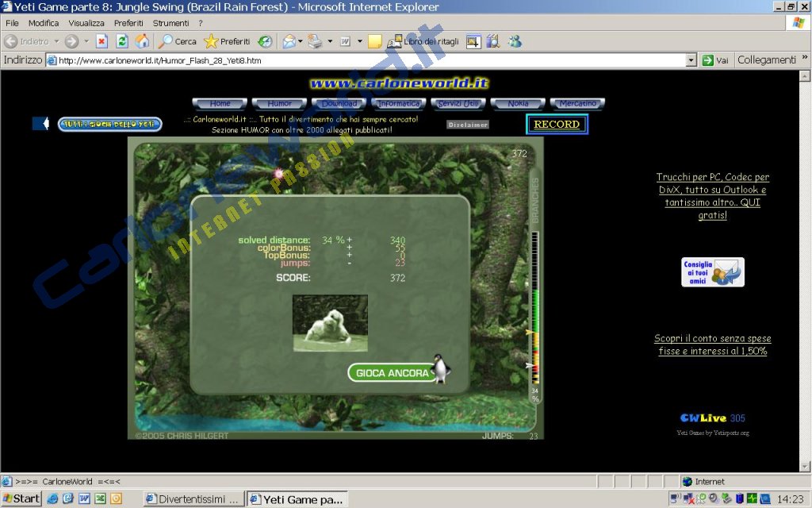The height and width of the screenshot is (508, 812).
Task: Click the Windows Start button
Action: [x=21, y=498]
